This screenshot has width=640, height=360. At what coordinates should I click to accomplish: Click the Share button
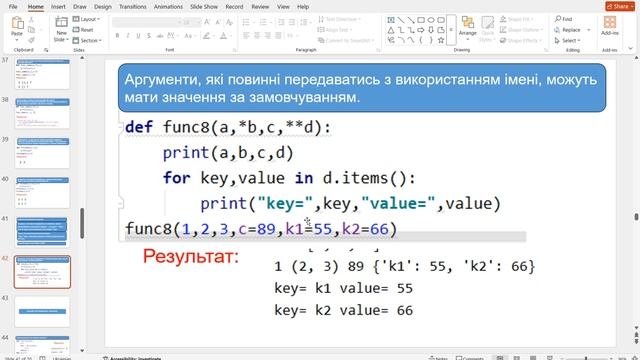tap(620, 6)
